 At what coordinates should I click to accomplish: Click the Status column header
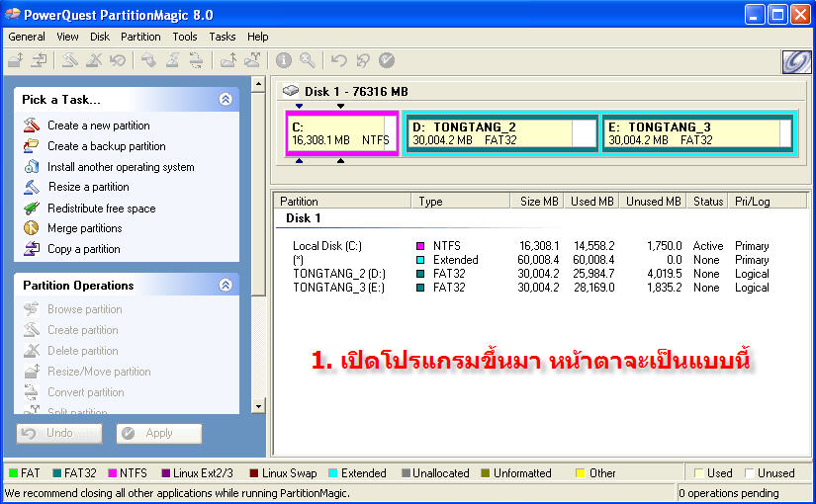[708, 201]
